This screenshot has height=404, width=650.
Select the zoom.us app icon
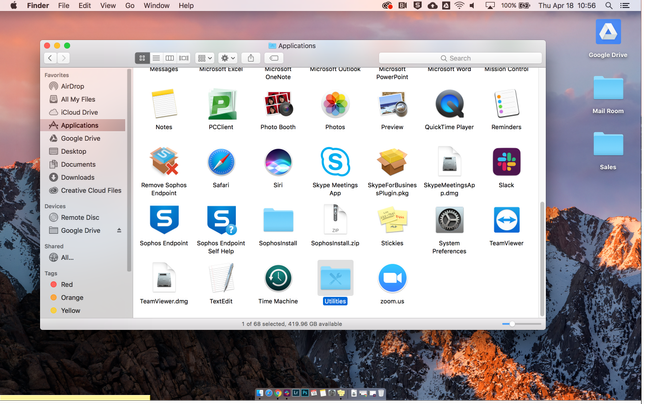pyautogui.click(x=392, y=278)
